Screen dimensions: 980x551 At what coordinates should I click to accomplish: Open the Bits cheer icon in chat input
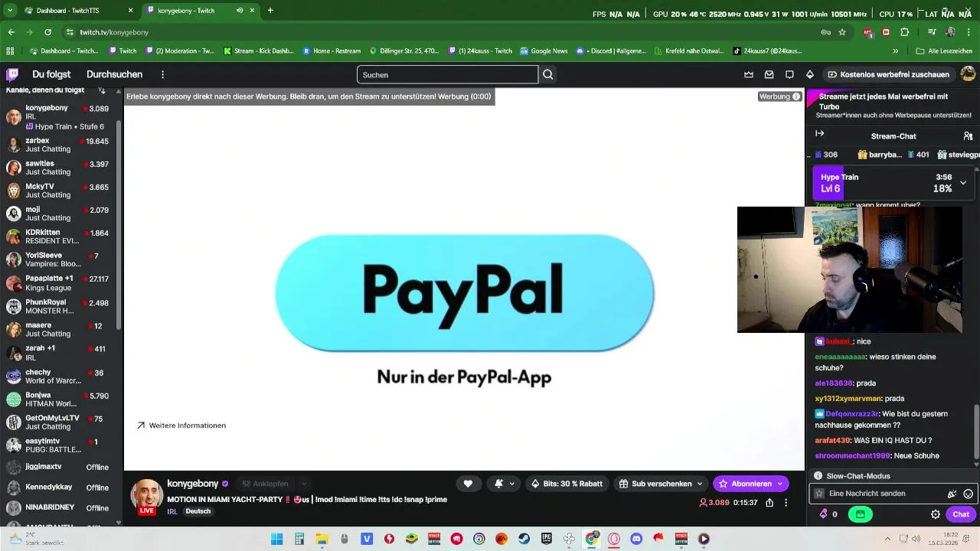click(x=952, y=494)
